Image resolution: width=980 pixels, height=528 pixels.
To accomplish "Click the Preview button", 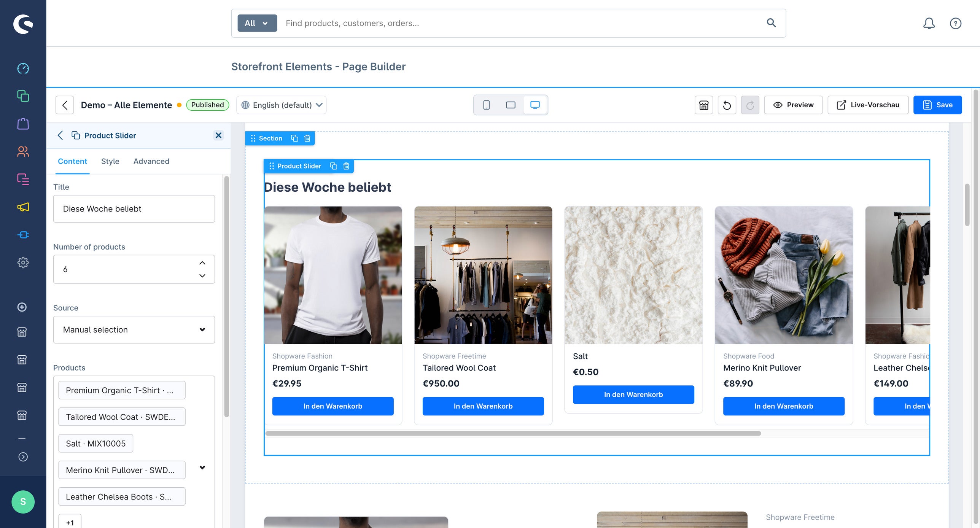I will pos(793,105).
